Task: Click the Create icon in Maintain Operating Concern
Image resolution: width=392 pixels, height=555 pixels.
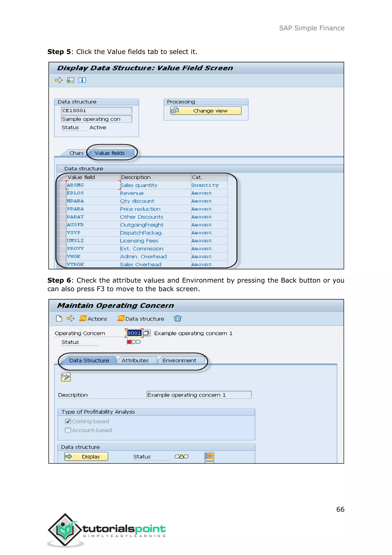Action: coord(59,319)
